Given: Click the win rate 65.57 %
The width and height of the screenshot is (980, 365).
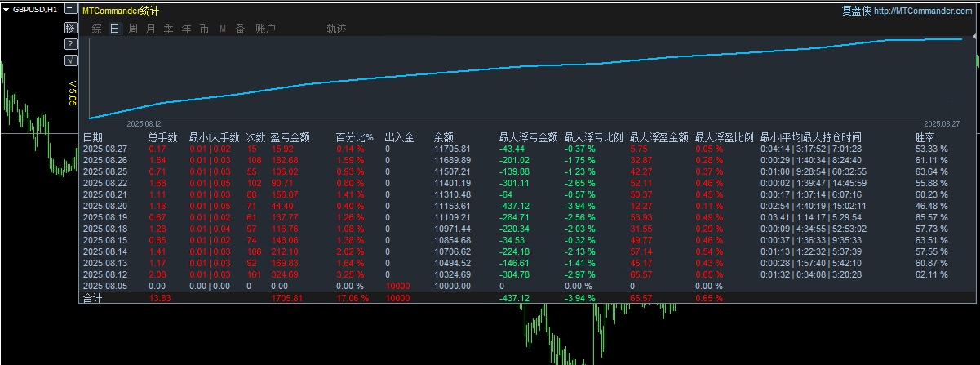Looking at the screenshot, I should 932,217.
